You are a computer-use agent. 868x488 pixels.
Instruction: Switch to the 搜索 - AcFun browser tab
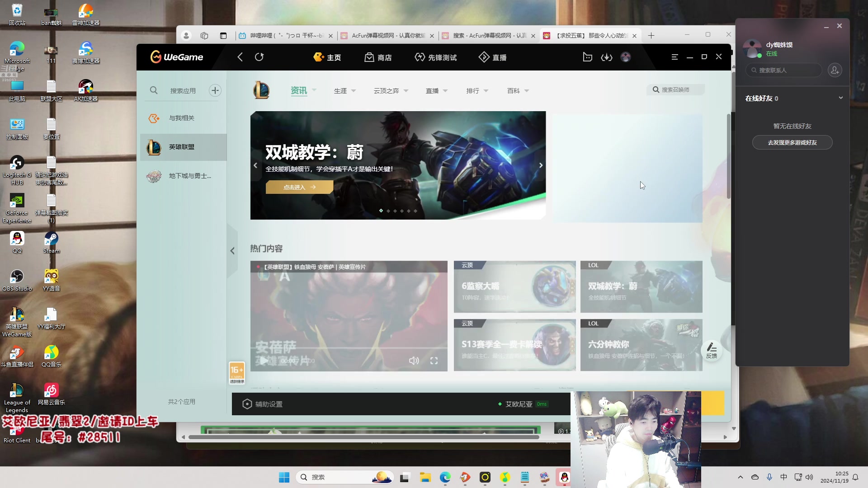point(488,36)
